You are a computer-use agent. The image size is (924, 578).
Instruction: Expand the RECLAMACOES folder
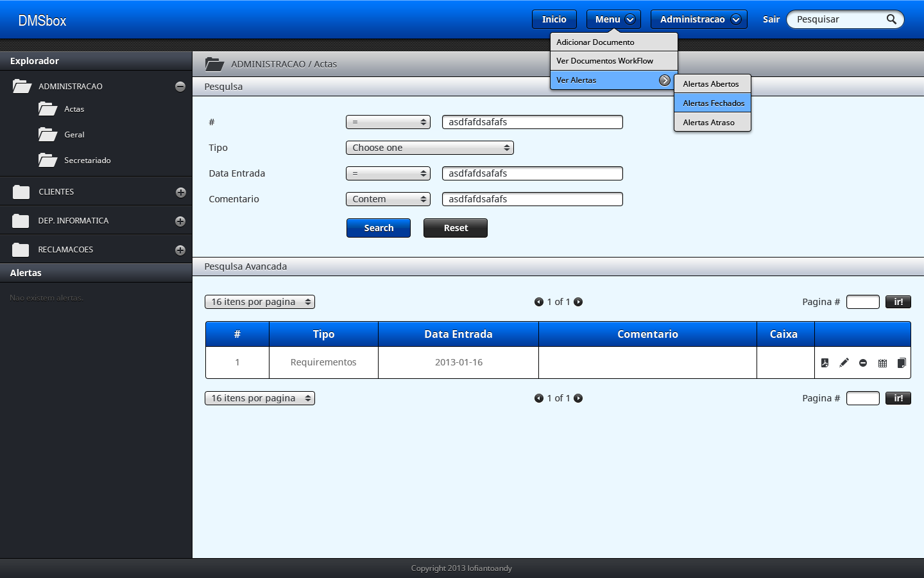tap(180, 250)
